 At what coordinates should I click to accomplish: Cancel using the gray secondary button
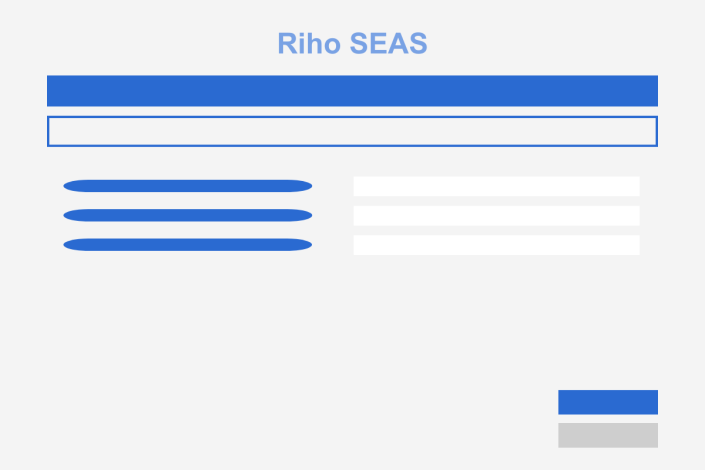click(x=608, y=435)
